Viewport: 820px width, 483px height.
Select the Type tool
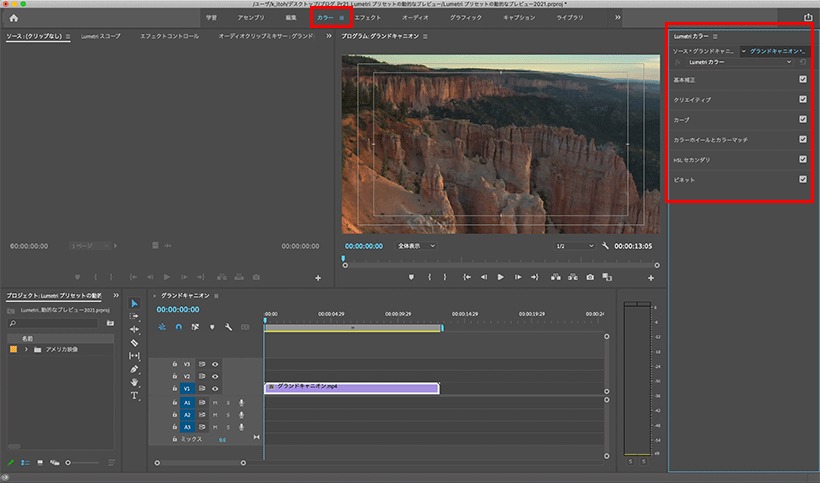point(134,396)
